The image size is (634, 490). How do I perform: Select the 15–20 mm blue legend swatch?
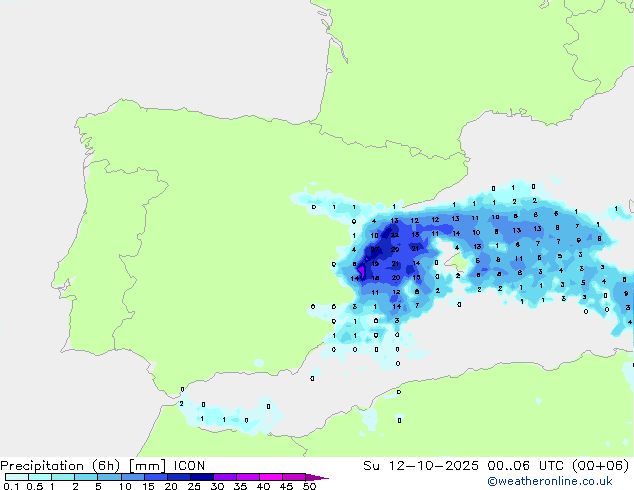point(156,477)
